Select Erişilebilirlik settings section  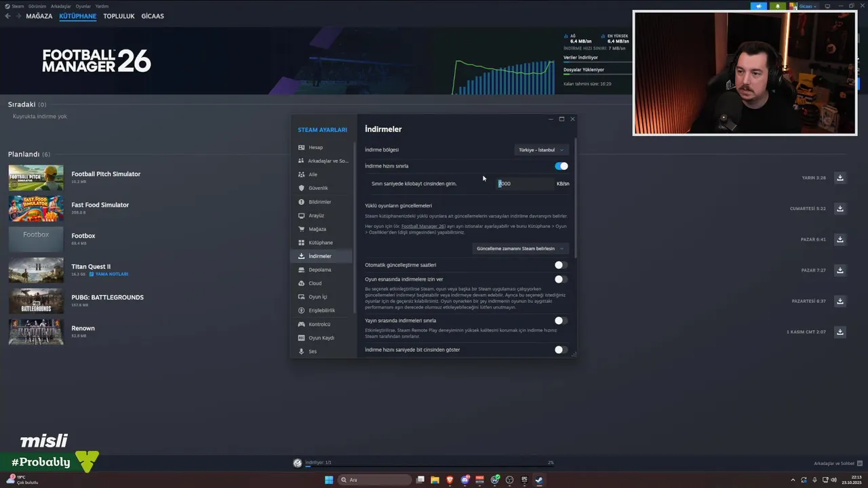(321, 310)
